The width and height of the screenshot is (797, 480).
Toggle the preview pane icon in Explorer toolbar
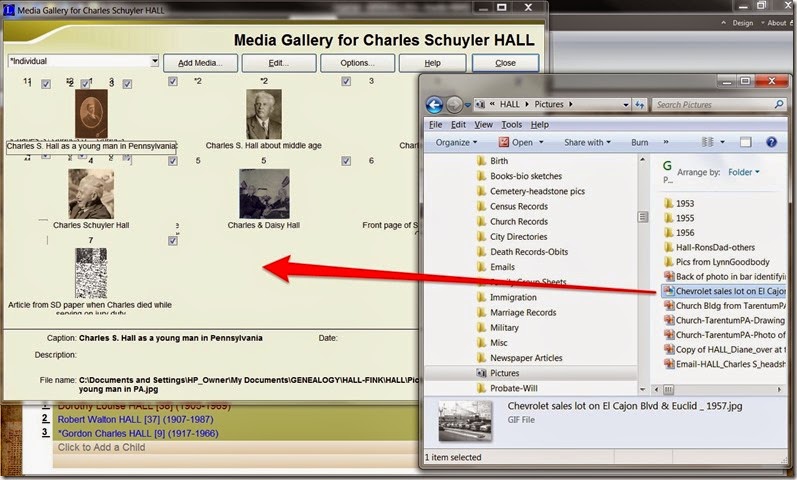click(745, 142)
